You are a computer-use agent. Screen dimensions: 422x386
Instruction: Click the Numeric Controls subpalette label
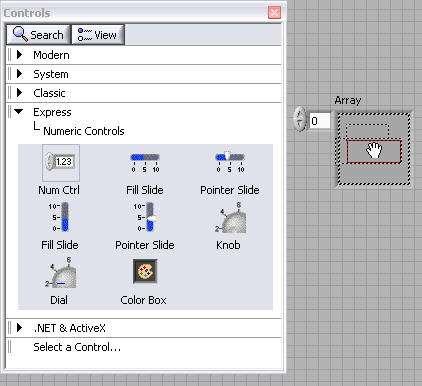tap(84, 131)
